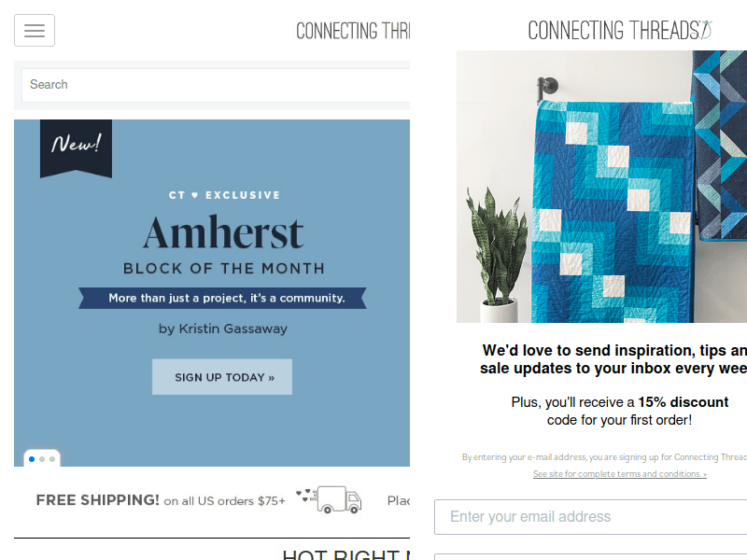Click the 'New!' ribbon badge
The width and height of the screenshot is (747, 560).
pyautogui.click(x=76, y=145)
